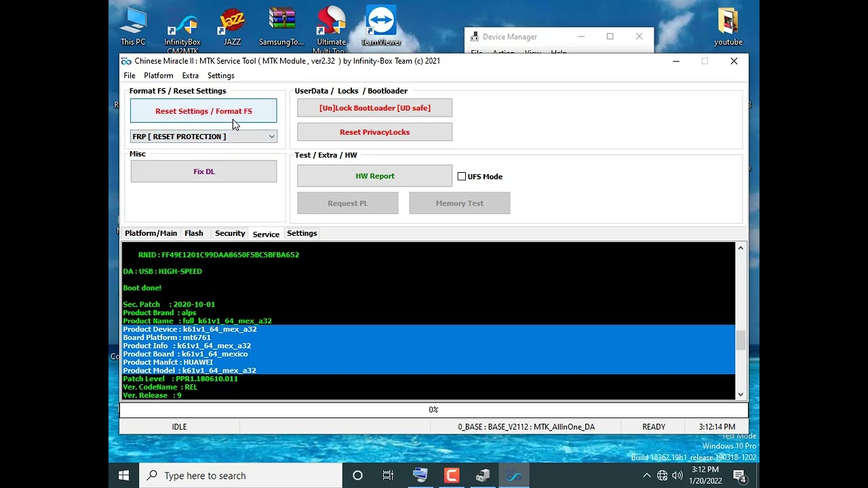Click the computer monitor taskbar app

coord(420,476)
